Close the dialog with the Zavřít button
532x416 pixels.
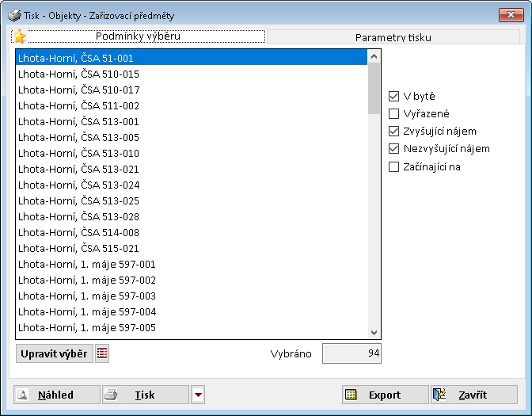[x=474, y=395]
